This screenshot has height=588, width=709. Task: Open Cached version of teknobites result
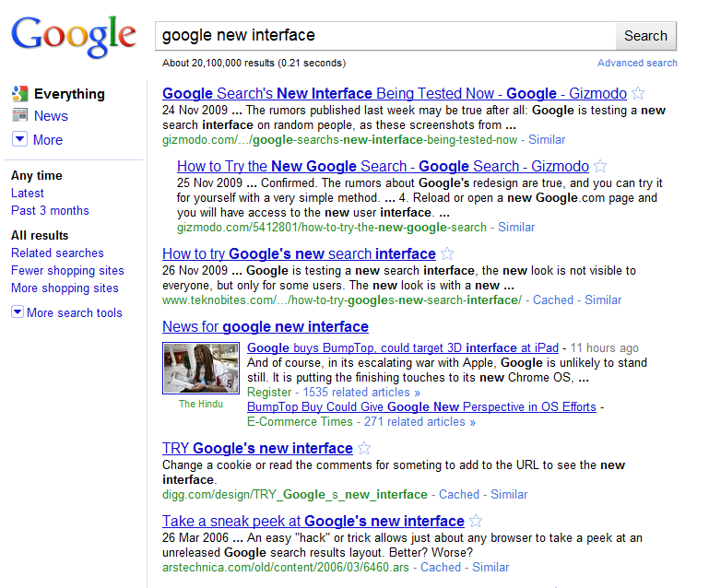point(553,300)
